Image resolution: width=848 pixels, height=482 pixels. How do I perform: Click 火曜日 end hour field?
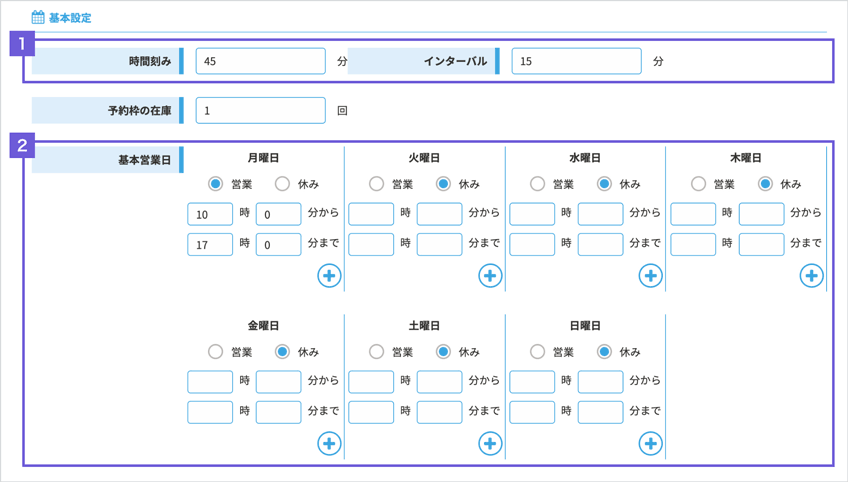371,245
